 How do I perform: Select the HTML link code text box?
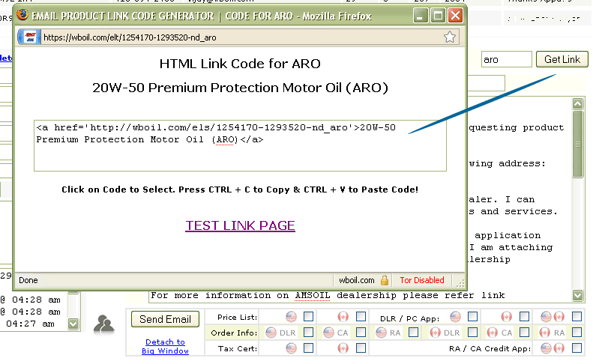pos(240,146)
